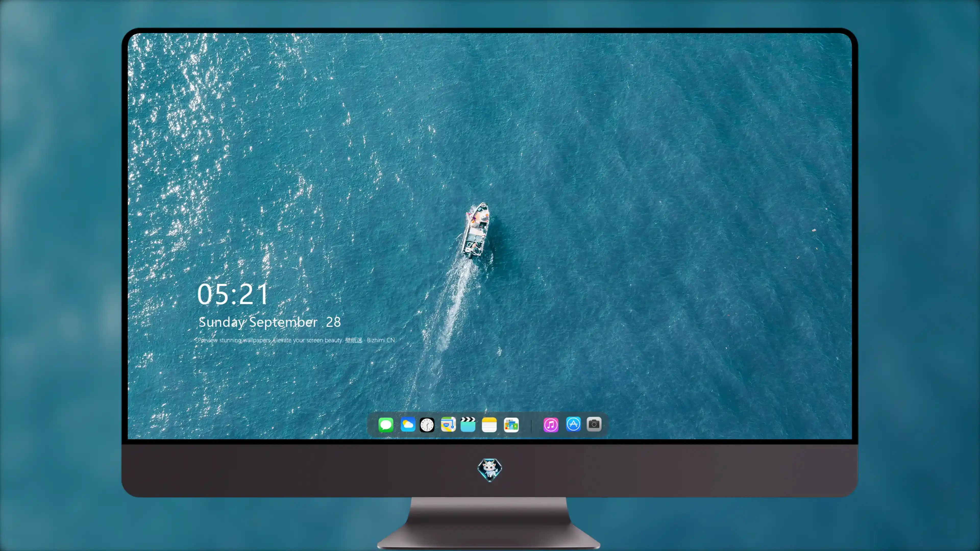Open the Messages app in the dock
The image size is (980, 551).
(x=385, y=425)
